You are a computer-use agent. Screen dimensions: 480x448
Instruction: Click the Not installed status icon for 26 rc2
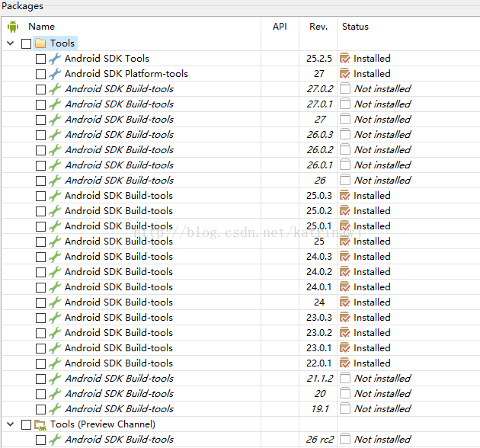click(x=345, y=439)
